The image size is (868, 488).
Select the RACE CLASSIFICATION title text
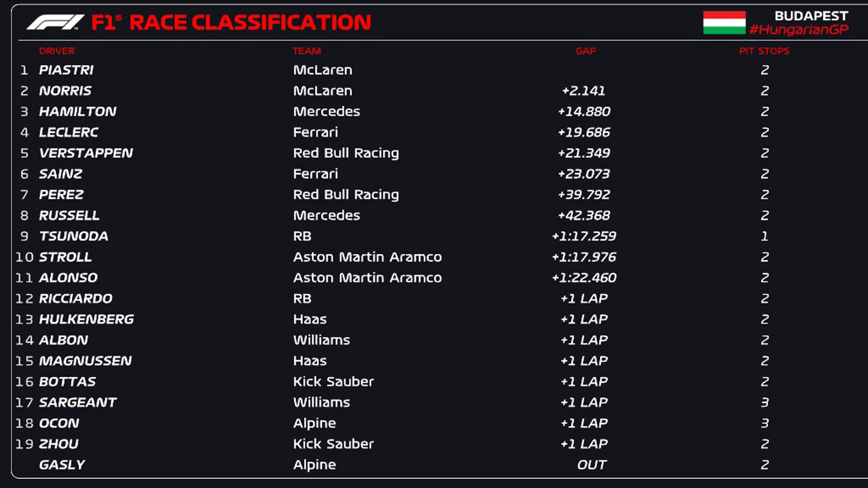250,23
